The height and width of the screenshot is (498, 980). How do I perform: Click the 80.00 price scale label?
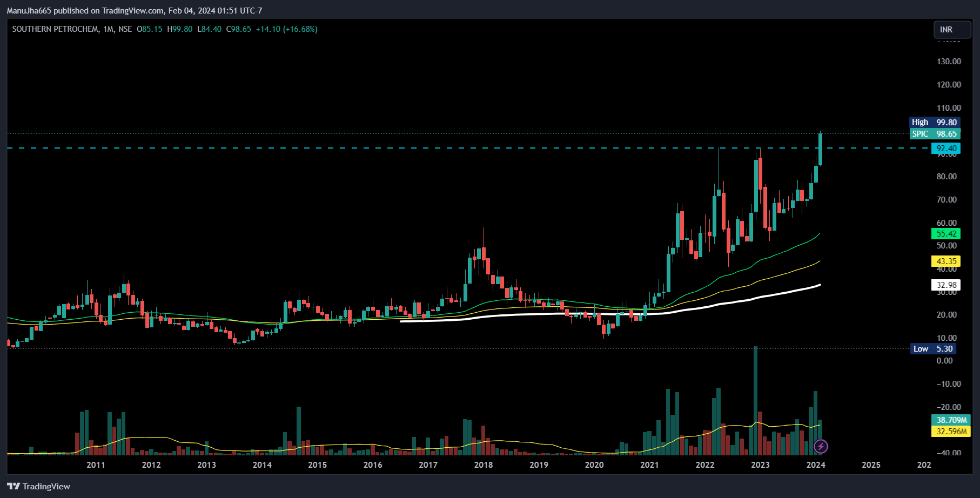coord(947,177)
